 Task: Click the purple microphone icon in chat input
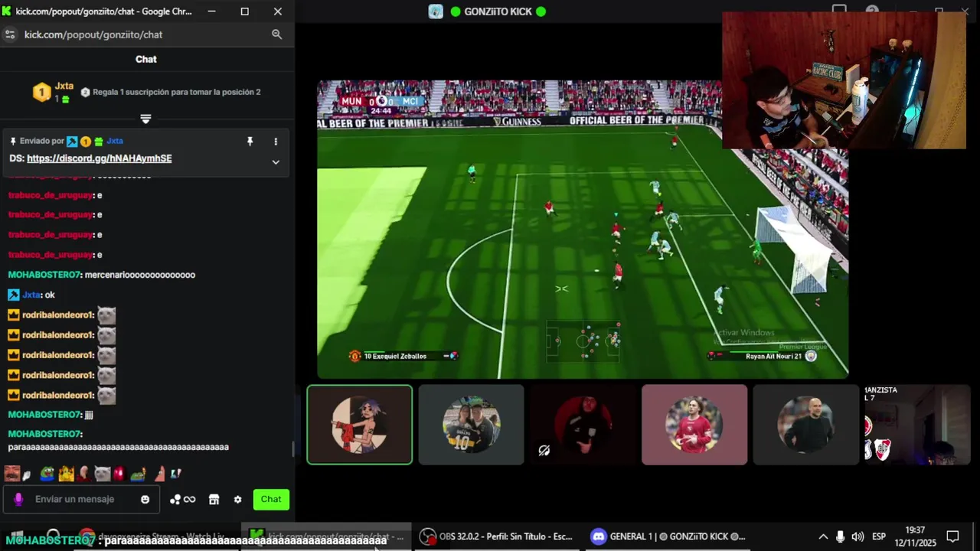pyautogui.click(x=18, y=500)
